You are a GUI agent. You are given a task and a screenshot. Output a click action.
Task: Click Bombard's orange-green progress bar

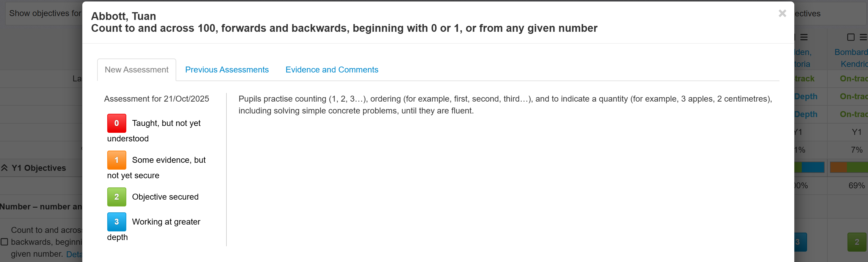[x=848, y=167]
